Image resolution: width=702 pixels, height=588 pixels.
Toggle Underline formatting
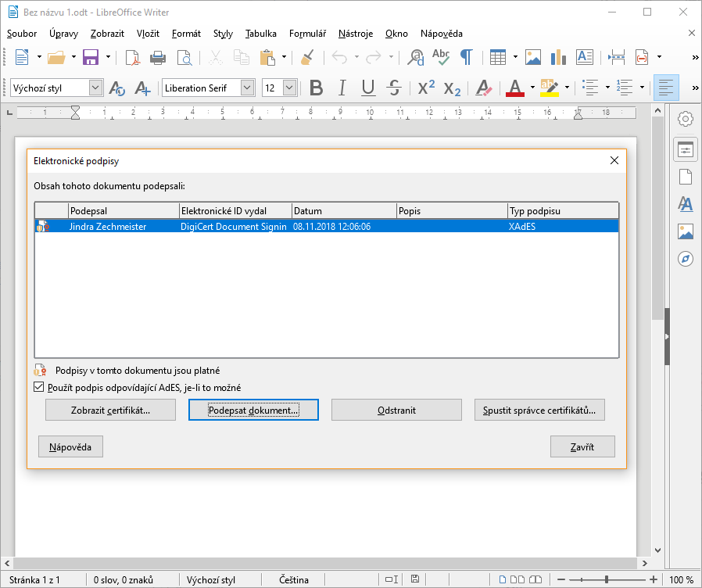pos(368,88)
